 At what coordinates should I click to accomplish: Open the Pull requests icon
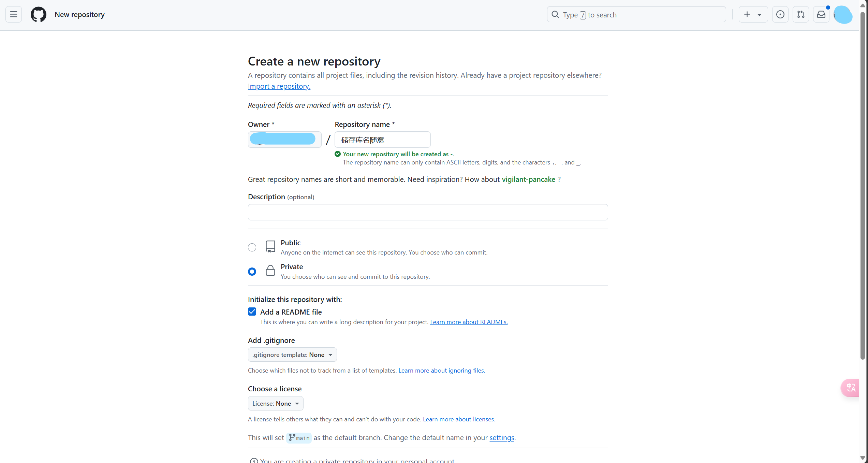click(800, 14)
